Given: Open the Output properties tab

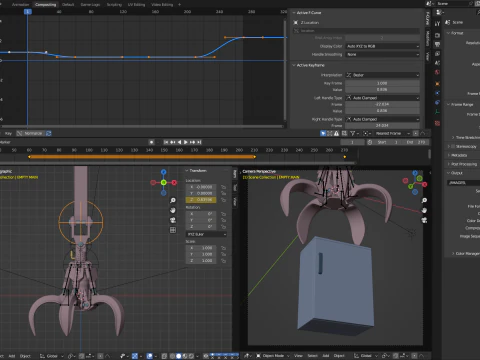Looking at the screenshot, I should coord(437,44).
